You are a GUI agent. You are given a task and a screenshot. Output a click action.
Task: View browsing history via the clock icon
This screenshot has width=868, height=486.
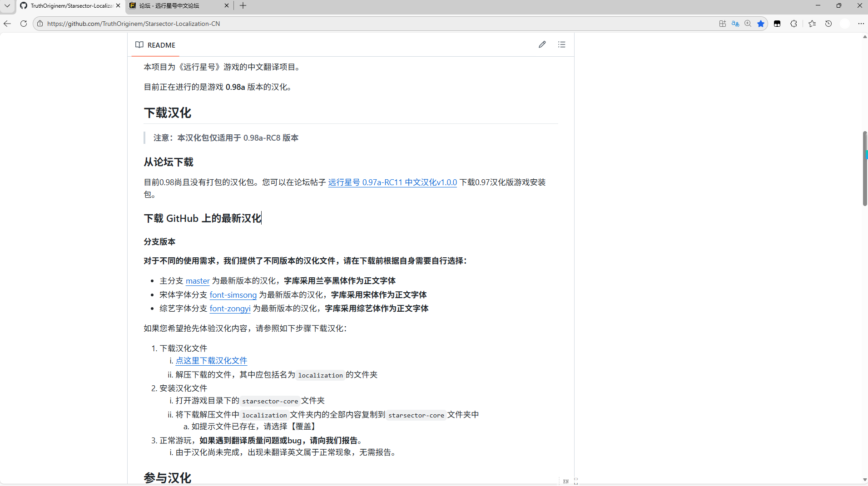pos(828,24)
